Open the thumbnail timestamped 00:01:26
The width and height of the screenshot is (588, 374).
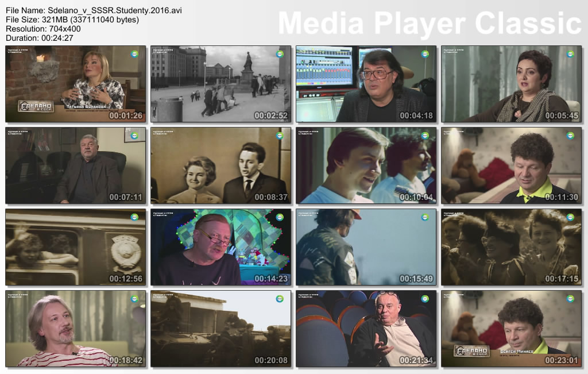(76, 84)
